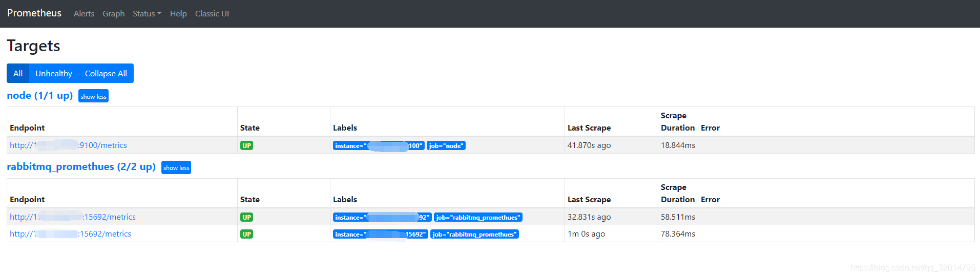Go to the Graph page
980x277 pixels.
pos(113,14)
